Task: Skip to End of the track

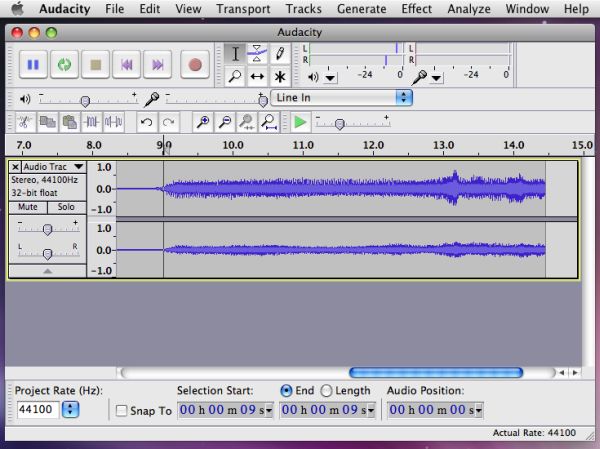Action: [158, 64]
